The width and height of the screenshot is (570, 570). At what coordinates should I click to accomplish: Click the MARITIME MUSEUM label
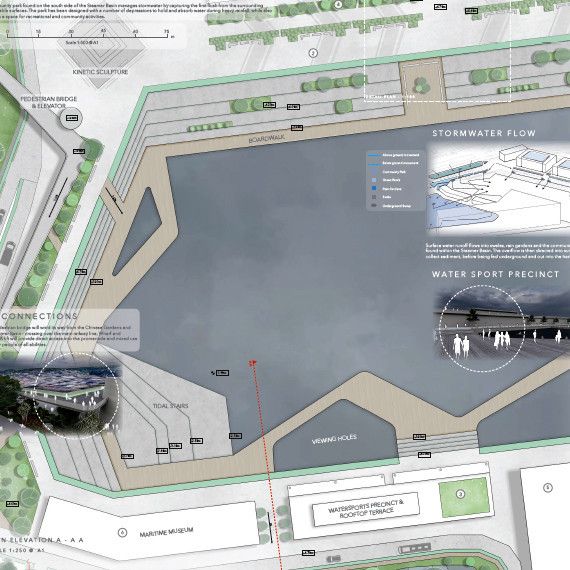(x=166, y=533)
